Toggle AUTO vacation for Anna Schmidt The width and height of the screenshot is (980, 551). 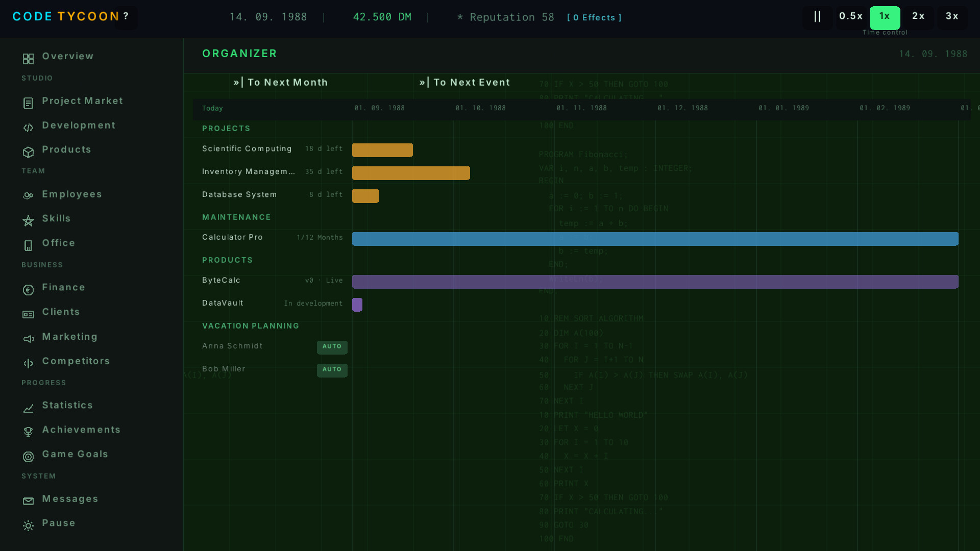point(332,347)
